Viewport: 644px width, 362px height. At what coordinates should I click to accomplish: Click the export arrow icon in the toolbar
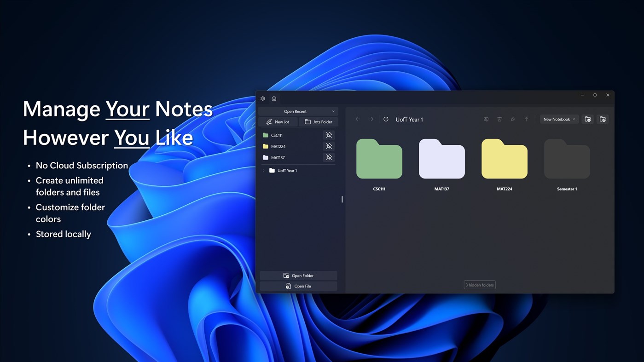coord(526,119)
